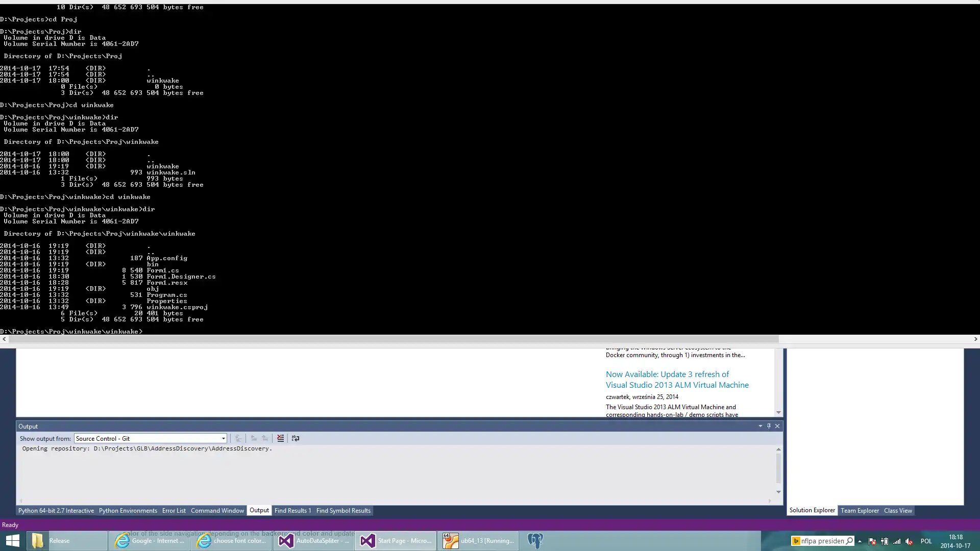The width and height of the screenshot is (980, 551).
Task: Clear all output with the red X icon
Action: pos(280,438)
